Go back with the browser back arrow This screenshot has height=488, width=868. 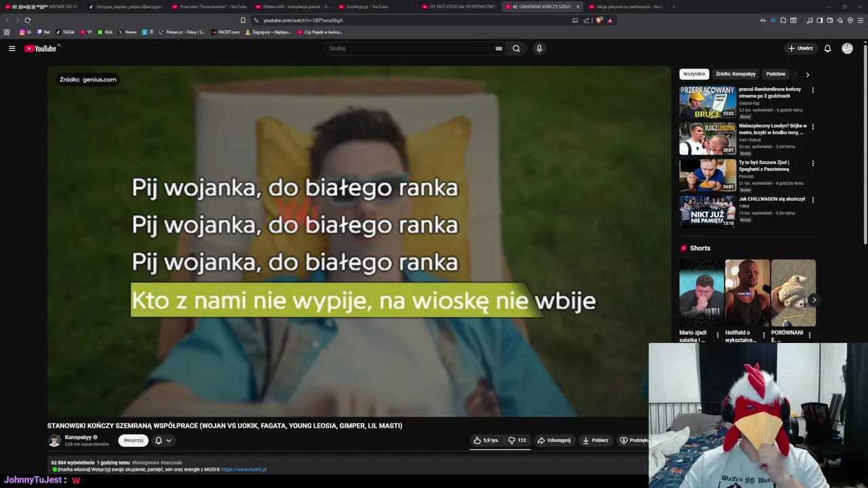8,20
